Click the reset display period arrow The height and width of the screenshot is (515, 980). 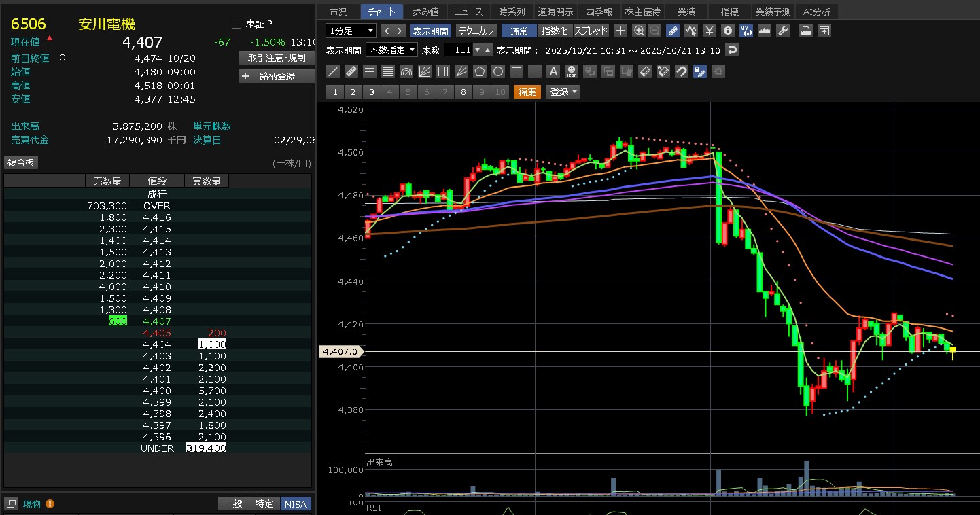tap(731, 50)
